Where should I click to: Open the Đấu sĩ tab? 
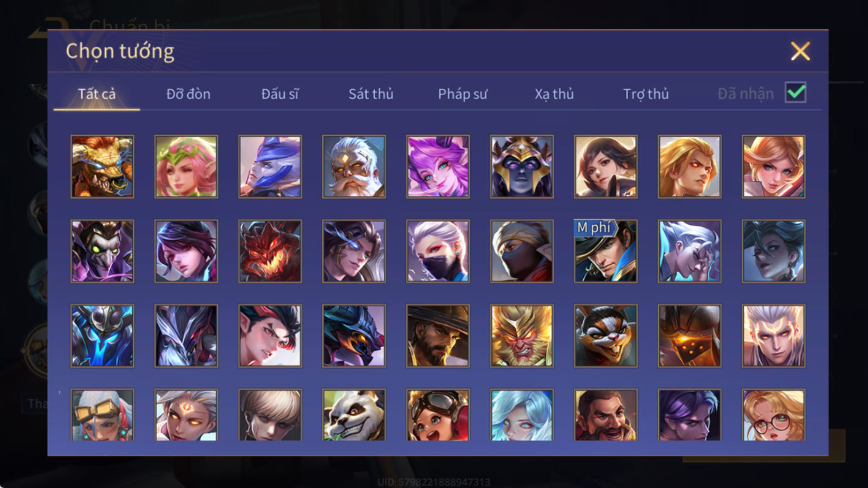(x=280, y=94)
